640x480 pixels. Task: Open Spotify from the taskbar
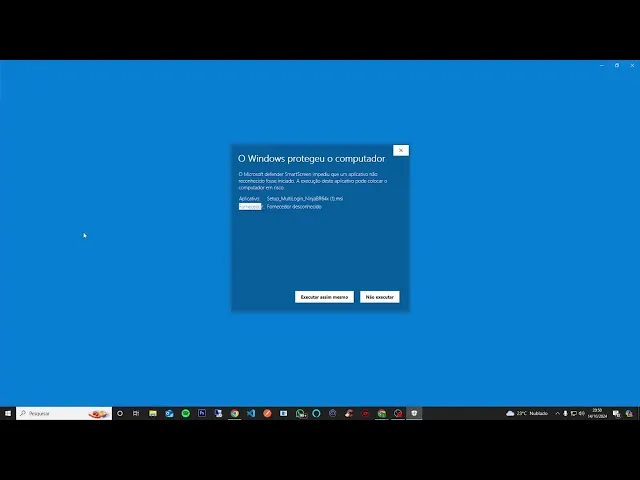(x=185, y=413)
